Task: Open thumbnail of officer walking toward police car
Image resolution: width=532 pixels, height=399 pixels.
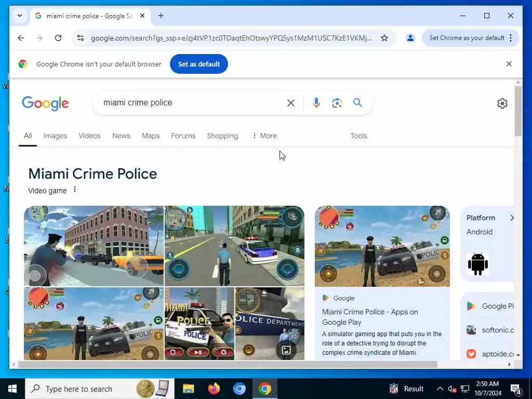Action: pos(234,246)
